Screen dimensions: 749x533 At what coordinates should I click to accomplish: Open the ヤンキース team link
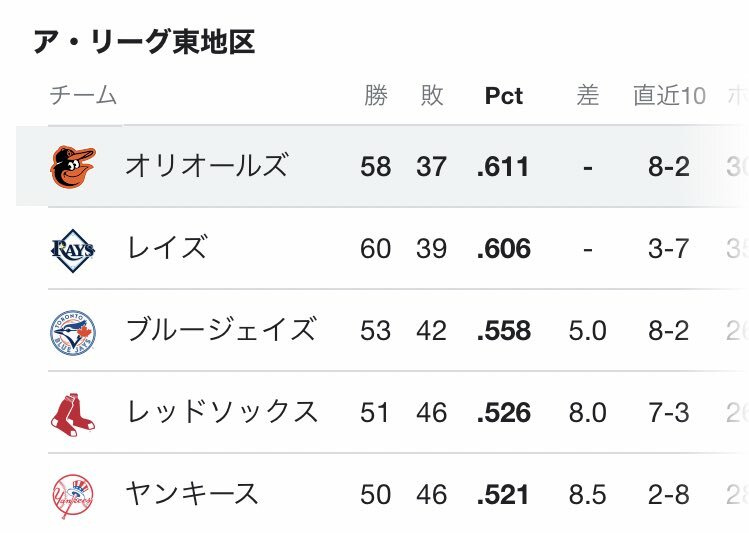coord(192,494)
